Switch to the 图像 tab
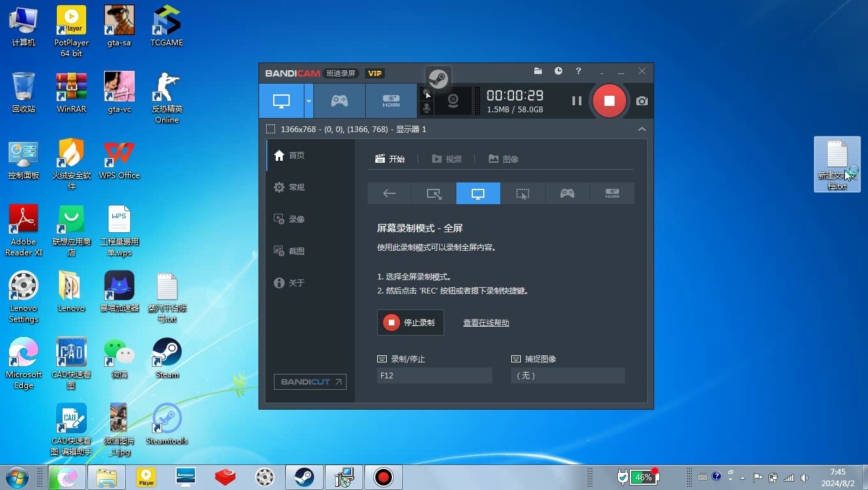Image resolution: width=868 pixels, height=490 pixels. point(504,159)
